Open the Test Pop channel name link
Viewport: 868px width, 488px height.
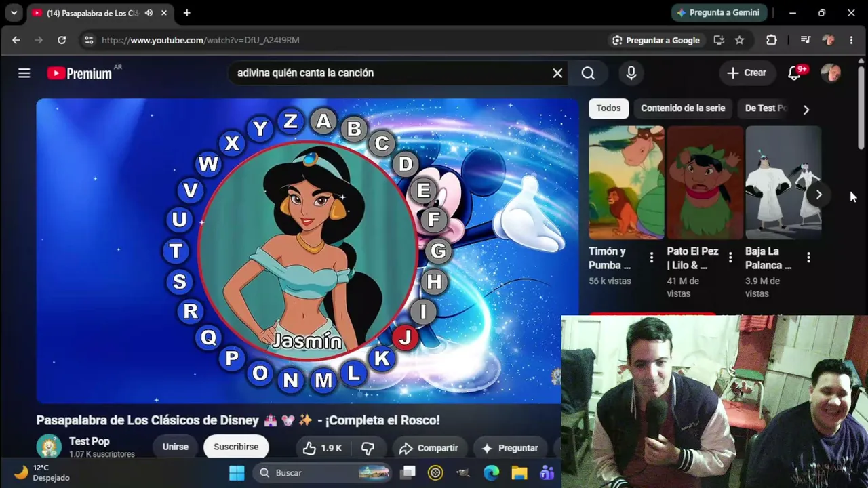[x=90, y=441]
